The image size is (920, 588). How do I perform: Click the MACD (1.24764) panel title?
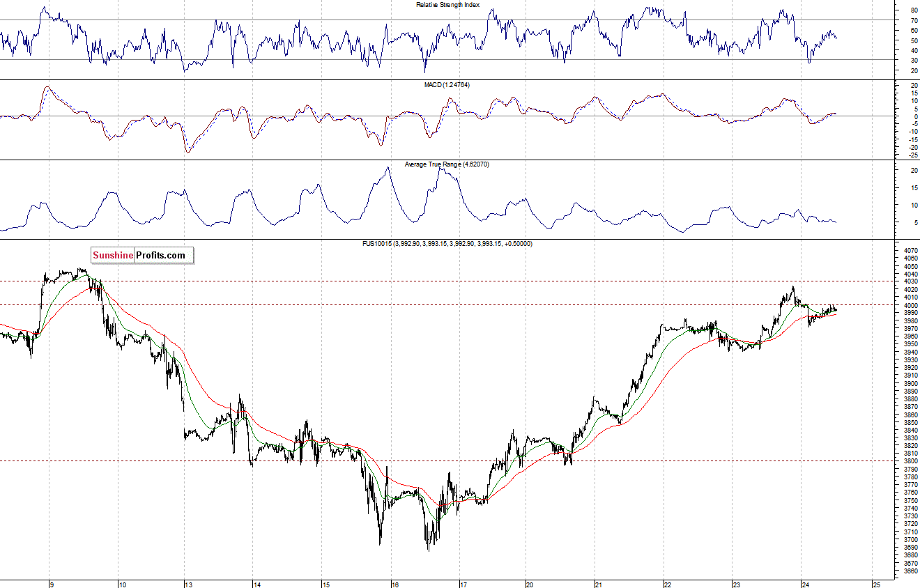pos(447,84)
